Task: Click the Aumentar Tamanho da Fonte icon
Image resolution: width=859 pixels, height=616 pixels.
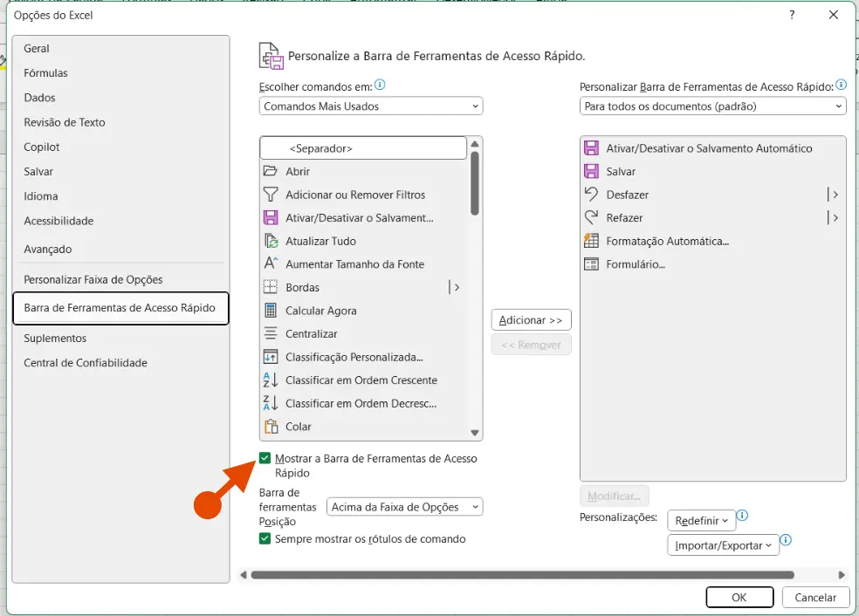Action: point(270,264)
